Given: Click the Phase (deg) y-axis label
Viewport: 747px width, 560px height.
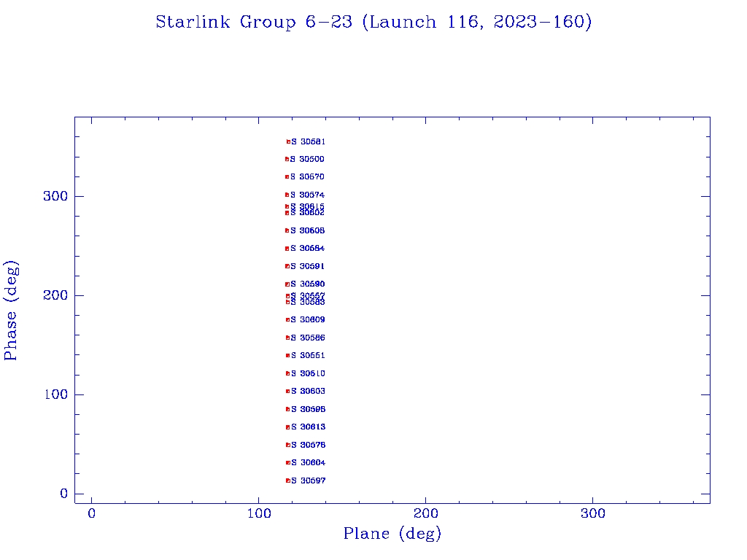Looking at the screenshot, I should click(x=11, y=310).
